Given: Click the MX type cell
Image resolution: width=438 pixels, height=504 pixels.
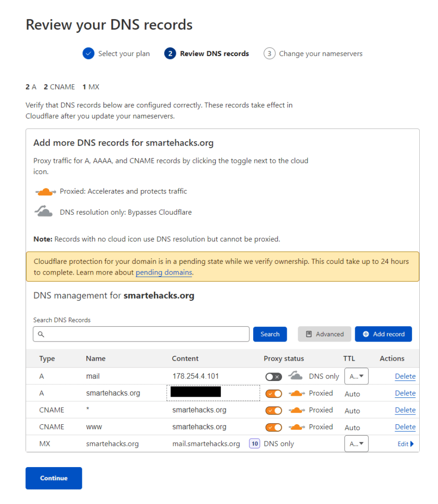Looking at the screenshot, I should (x=45, y=443).
